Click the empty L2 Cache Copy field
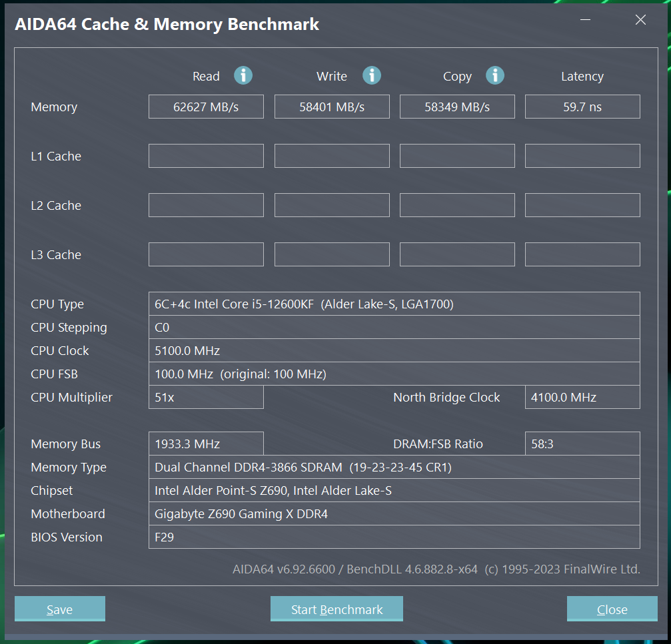The height and width of the screenshot is (644, 671). pyautogui.click(x=457, y=205)
